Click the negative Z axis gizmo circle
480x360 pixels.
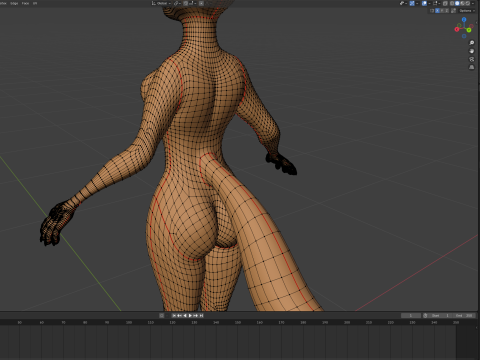pos(464,36)
